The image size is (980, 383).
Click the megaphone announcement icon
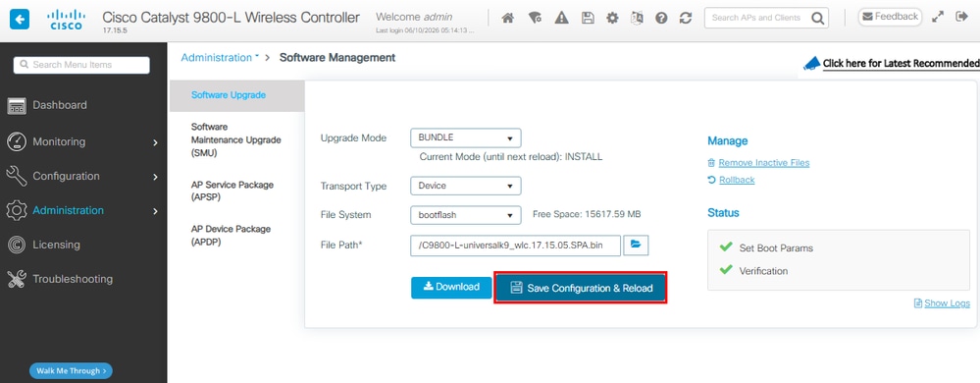tap(811, 63)
